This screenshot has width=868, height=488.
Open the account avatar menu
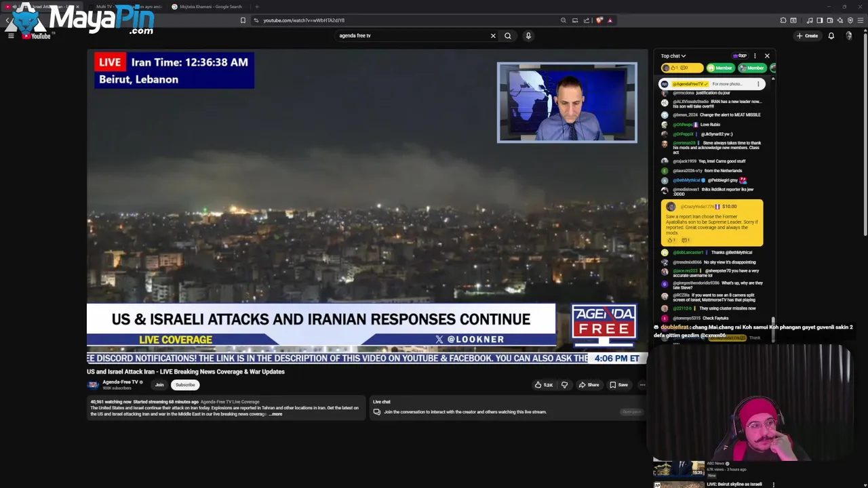click(849, 36)
